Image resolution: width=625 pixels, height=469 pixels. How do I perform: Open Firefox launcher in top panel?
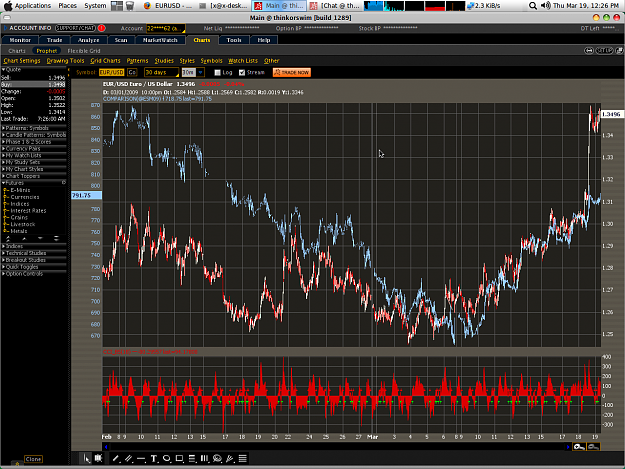[x=147, y=6]
